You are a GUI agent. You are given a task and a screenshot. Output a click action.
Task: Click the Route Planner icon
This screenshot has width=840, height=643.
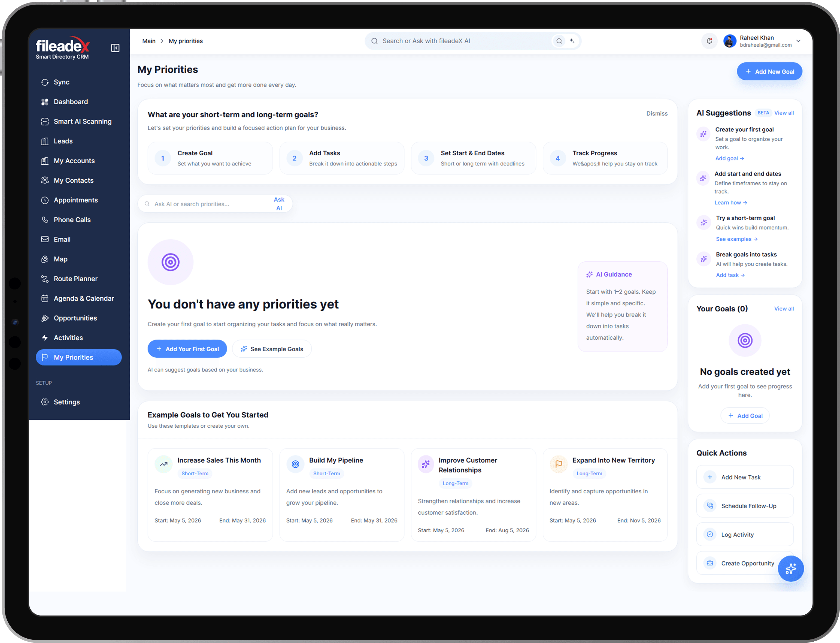pos(45,279)
